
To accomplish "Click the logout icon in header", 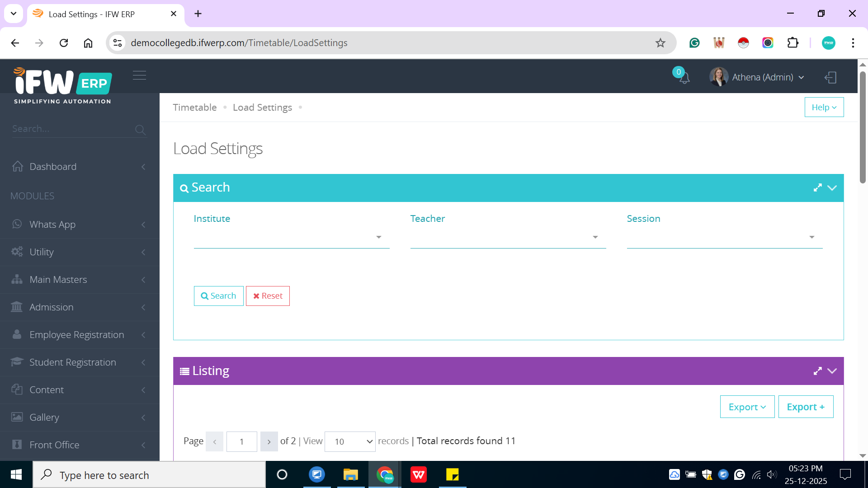I will [830, 77].
